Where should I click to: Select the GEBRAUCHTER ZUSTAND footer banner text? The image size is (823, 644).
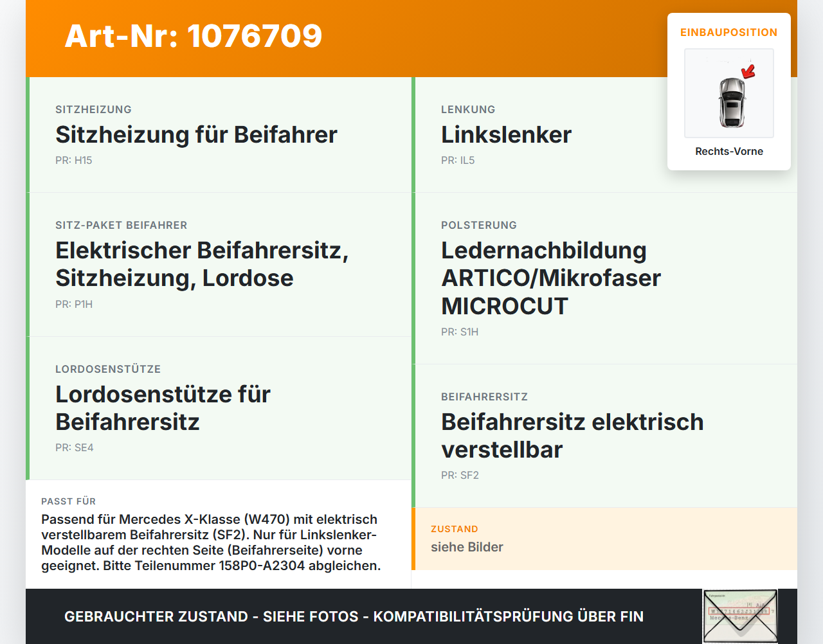click(354, 616)
